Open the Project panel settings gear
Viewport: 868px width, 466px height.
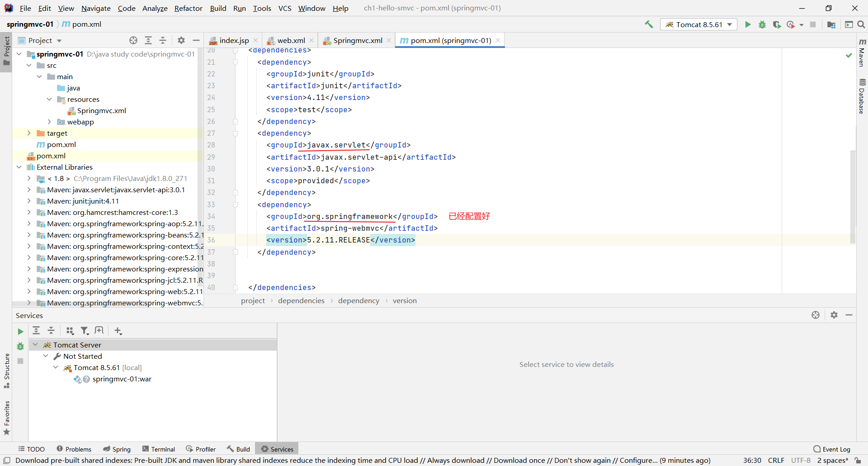pyautogui.click(x=181, y=40)
